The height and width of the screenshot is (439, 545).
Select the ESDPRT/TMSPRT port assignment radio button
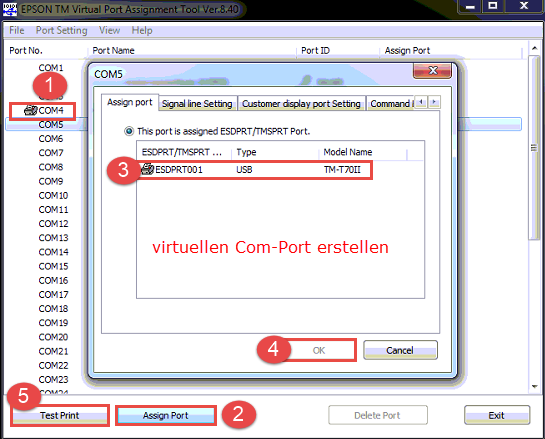click(129, 131)
